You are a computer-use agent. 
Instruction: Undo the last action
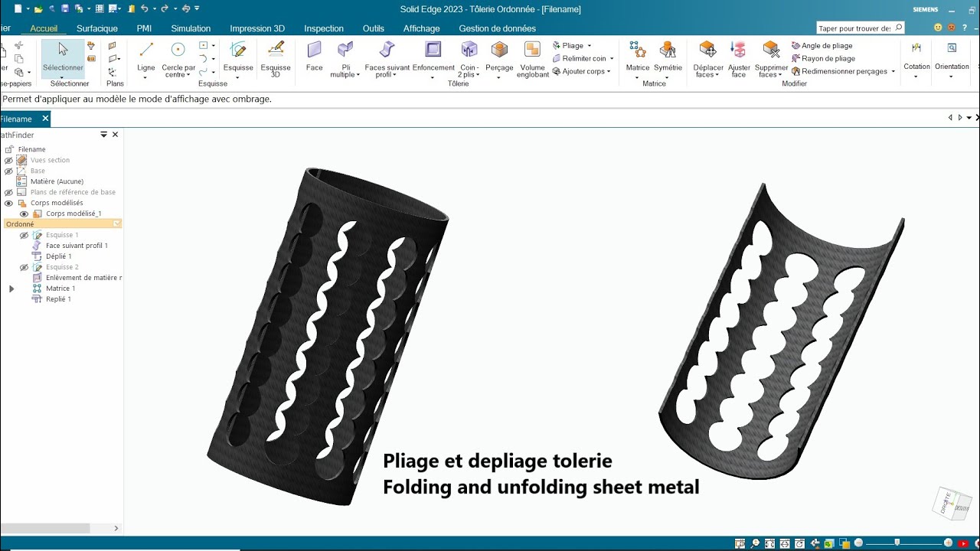pos(144,8)
